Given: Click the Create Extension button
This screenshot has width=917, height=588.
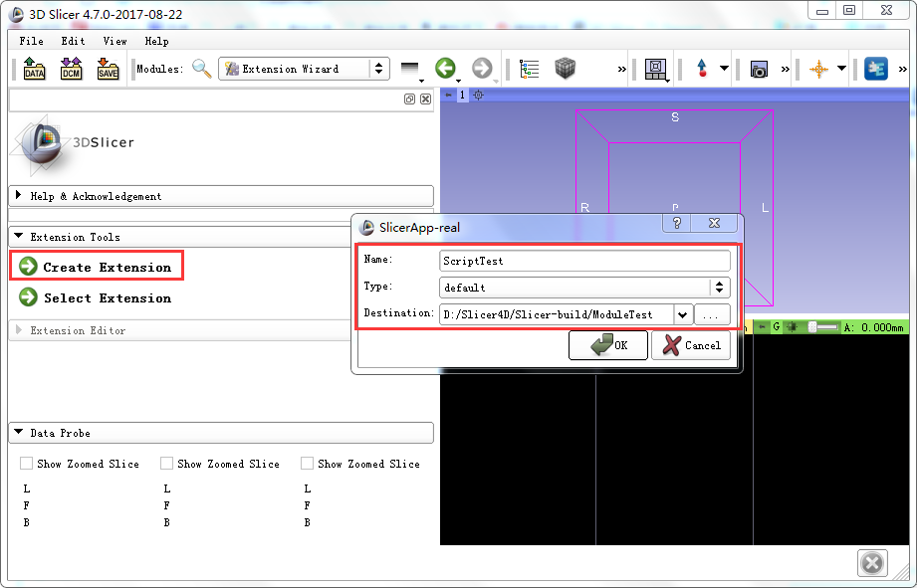Looking at the screenshot, I should (x=97, y=267).
